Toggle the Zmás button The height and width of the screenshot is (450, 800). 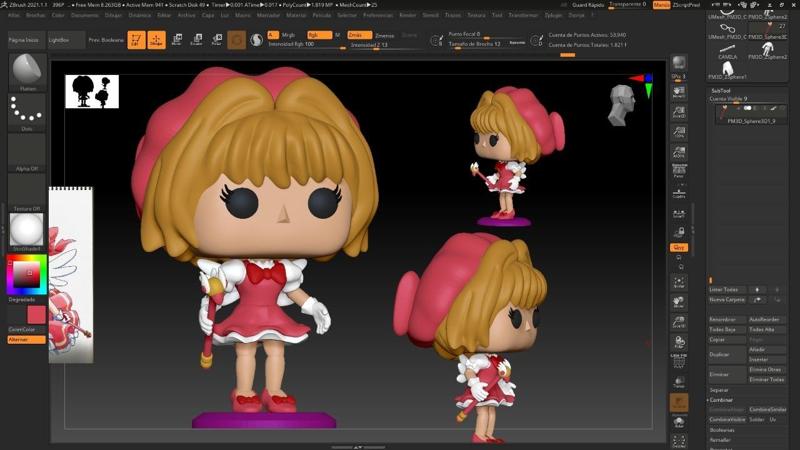pos(360,35)
